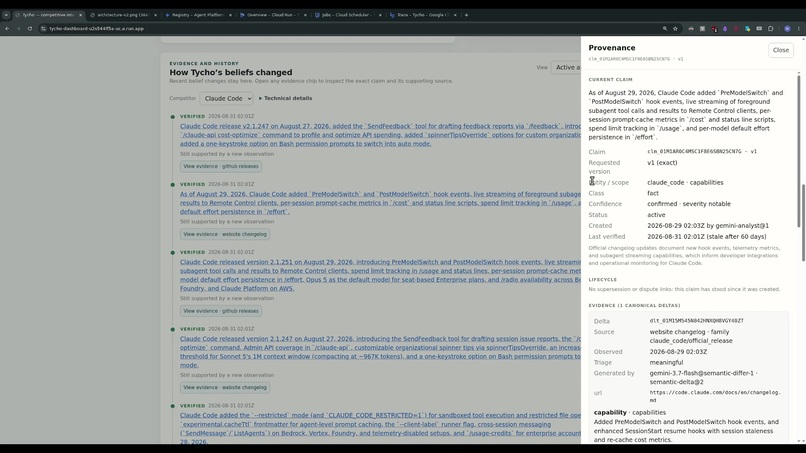The width and height of the screenshot is (806, 453).
Task: Click the class value 'fact'
Action: click(x=653, y=193)
